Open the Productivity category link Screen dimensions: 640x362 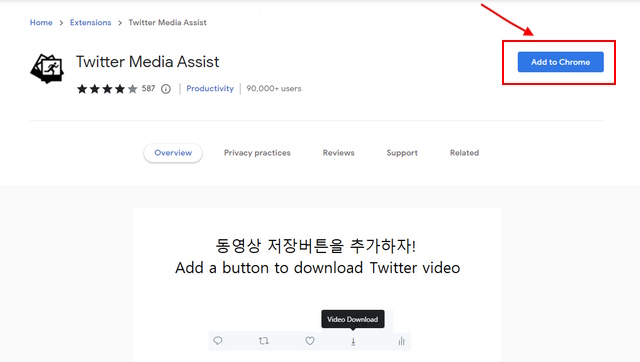210,89
